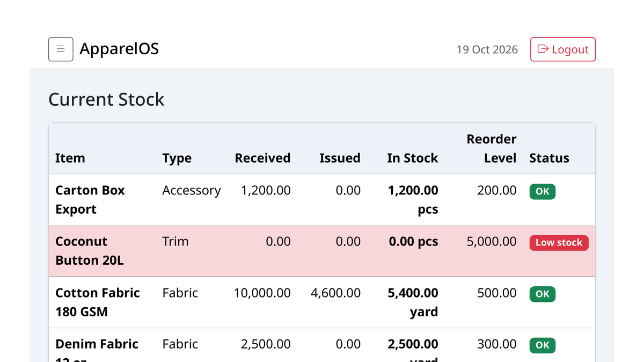This screenshot has height=362, width=644.
Task: Click the Issued column header
Action: point(340,158)
